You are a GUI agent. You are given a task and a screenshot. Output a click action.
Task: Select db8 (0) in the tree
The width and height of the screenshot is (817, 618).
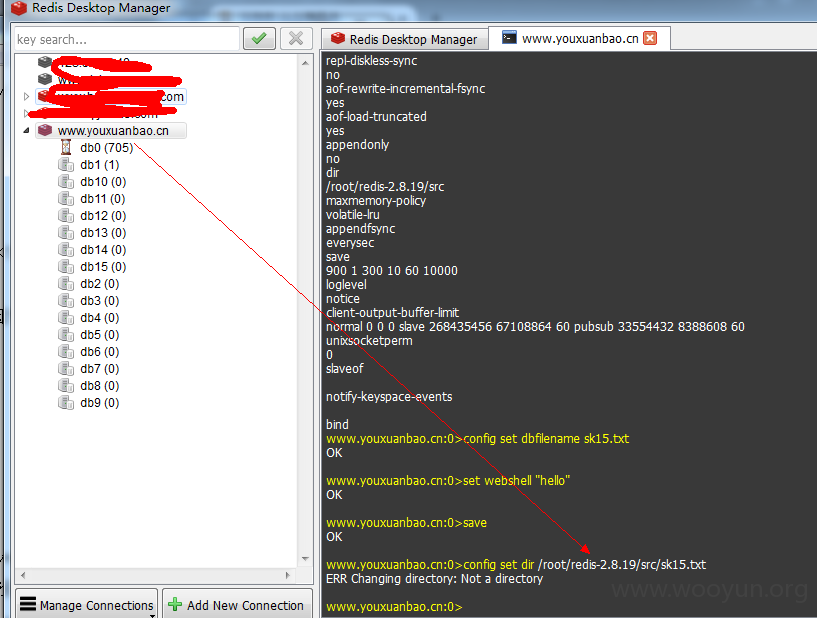(x=100, y=386)
